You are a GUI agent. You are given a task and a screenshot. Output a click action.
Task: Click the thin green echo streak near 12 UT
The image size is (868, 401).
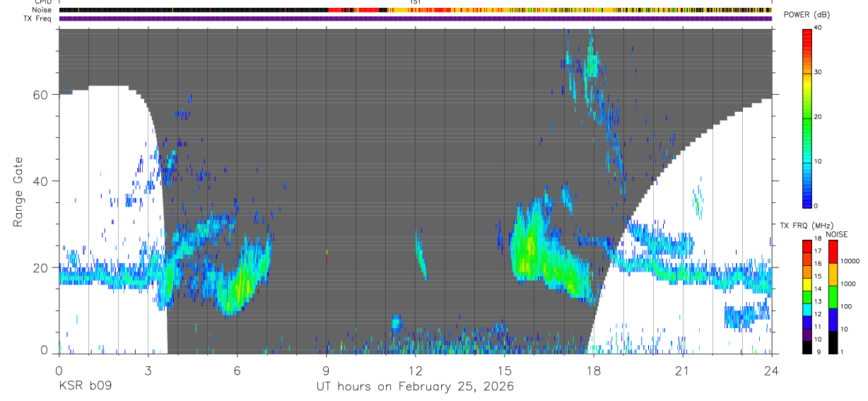421,256
